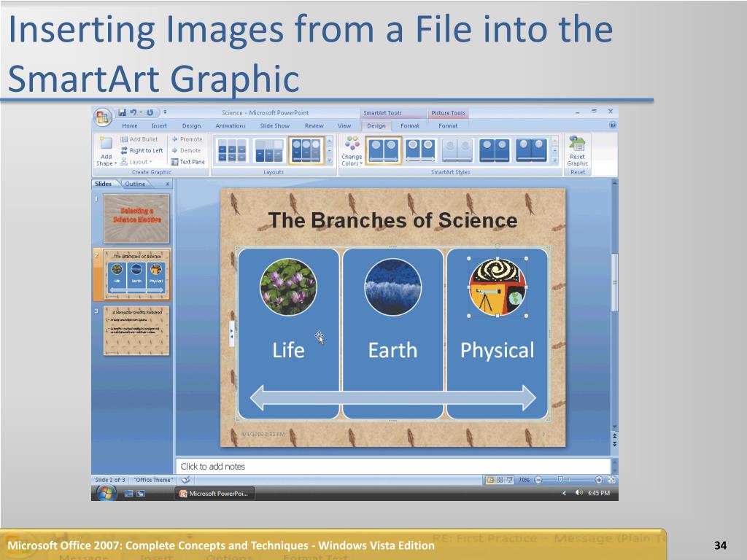
Task: Switch to the Outline pane tab
Action: tap(135, 184)
